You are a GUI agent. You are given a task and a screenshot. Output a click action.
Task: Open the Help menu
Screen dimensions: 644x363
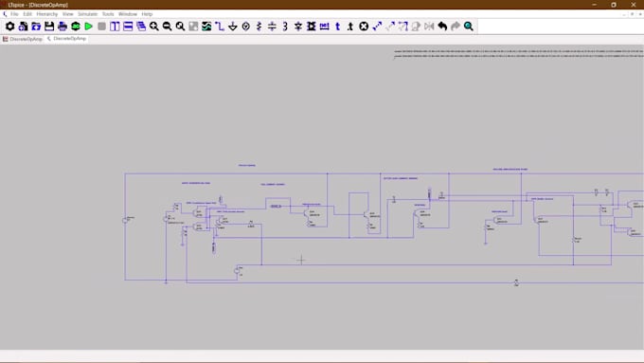(147, 14)
